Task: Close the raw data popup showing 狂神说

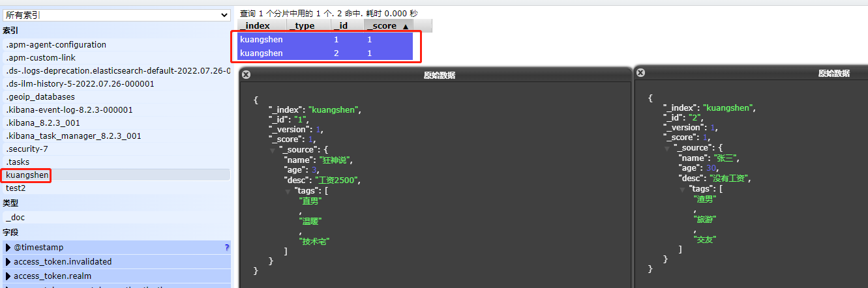Action: (x=246, y=75)
